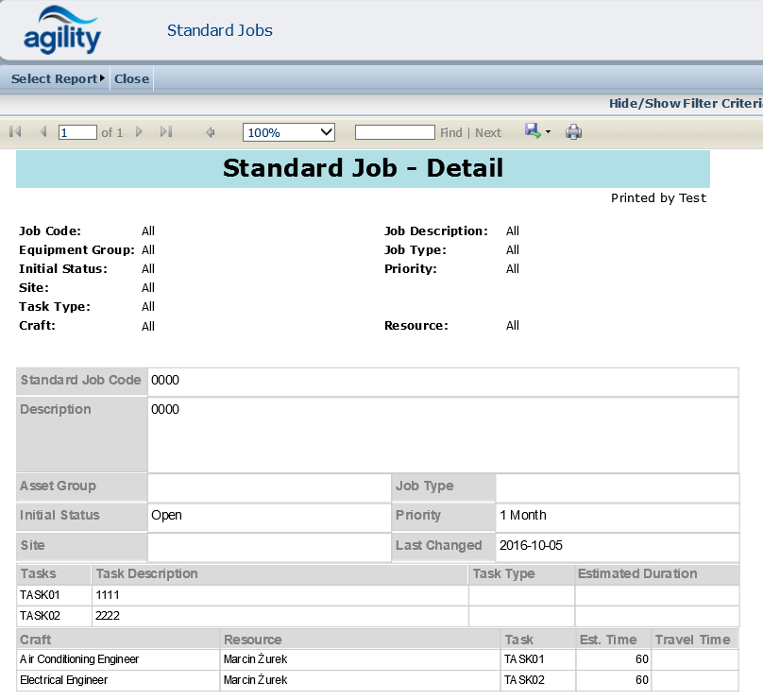The image size is (763, 700).
Task: Expand the export format dropdown arrow
Action: click(x=548, y=132)
